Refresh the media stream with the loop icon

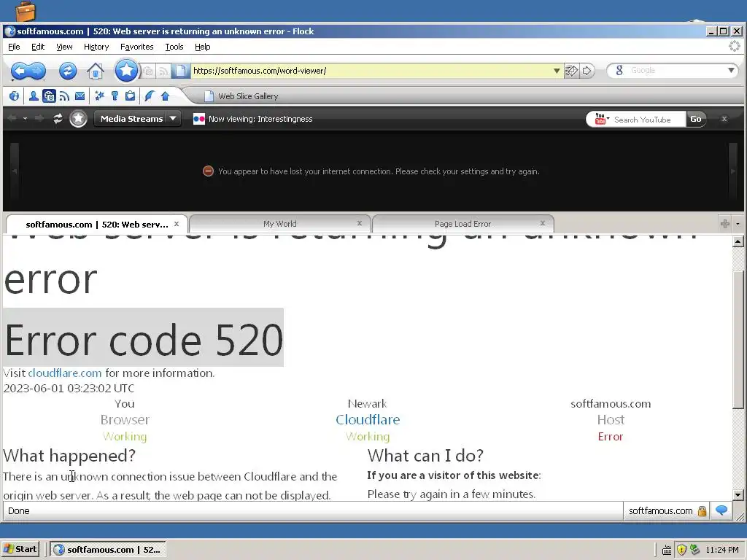[x=58, y=119]
